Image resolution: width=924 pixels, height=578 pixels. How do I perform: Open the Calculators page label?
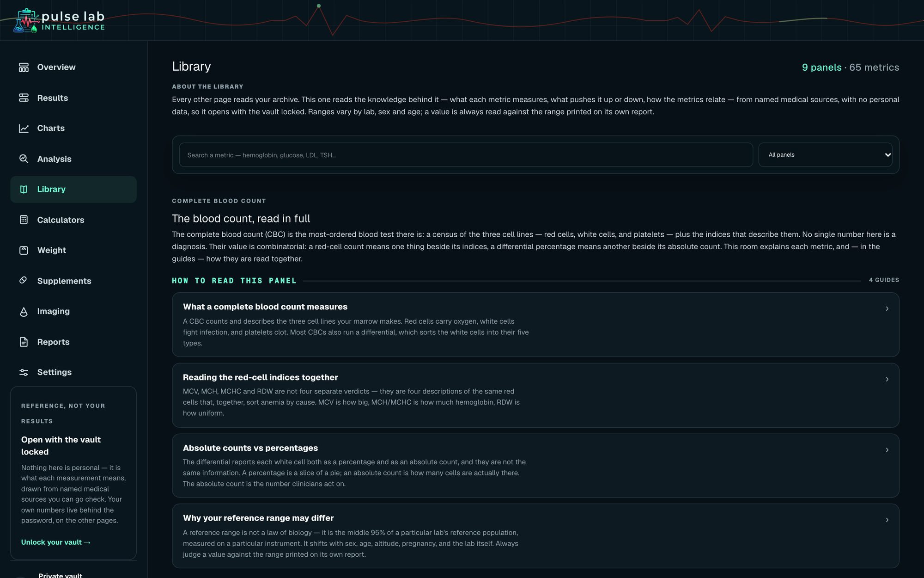[61, 220]
